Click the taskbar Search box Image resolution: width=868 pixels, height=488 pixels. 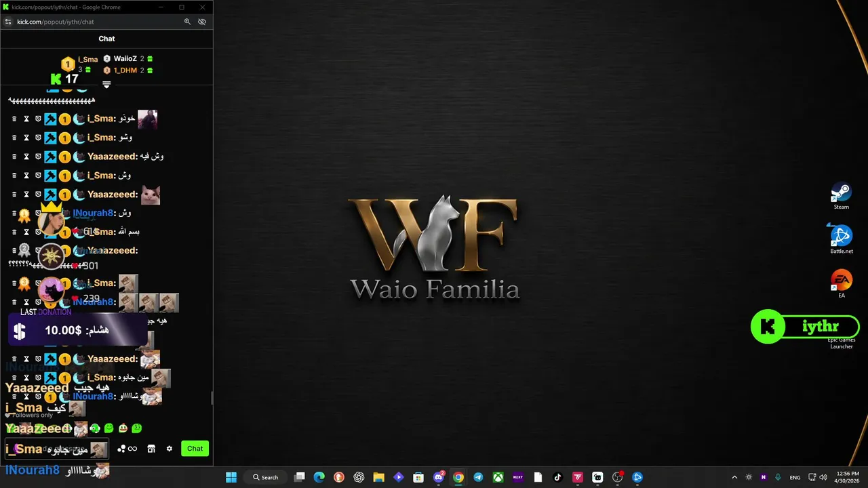(266, 477)
